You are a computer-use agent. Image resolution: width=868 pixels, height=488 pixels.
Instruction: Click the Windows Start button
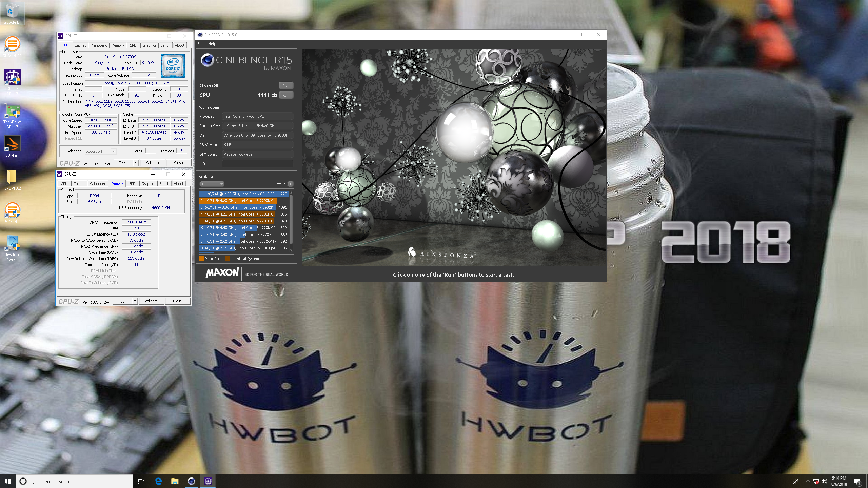point(8,481)
